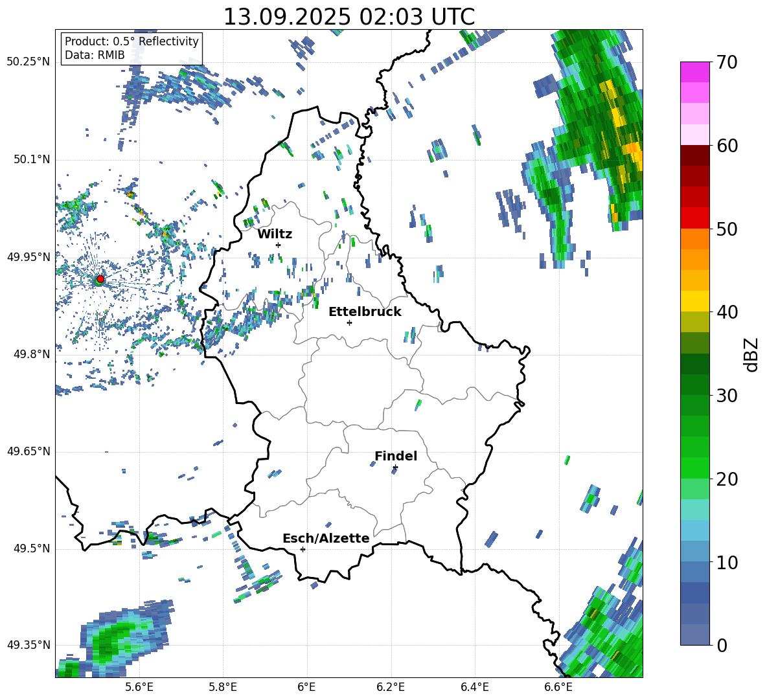Click the 60 tick on the colorbar
This screenshot has width=767, height=700.
[x=727, y=146]
